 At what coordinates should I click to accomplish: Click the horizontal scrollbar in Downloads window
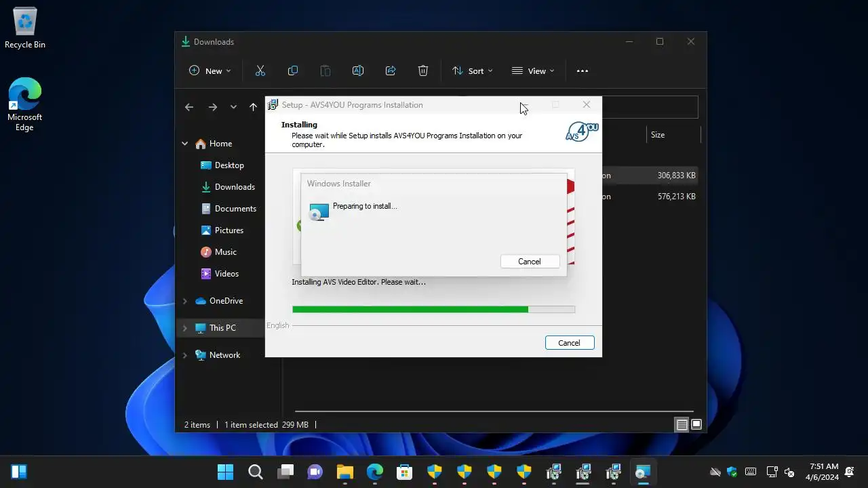(494, 411)
